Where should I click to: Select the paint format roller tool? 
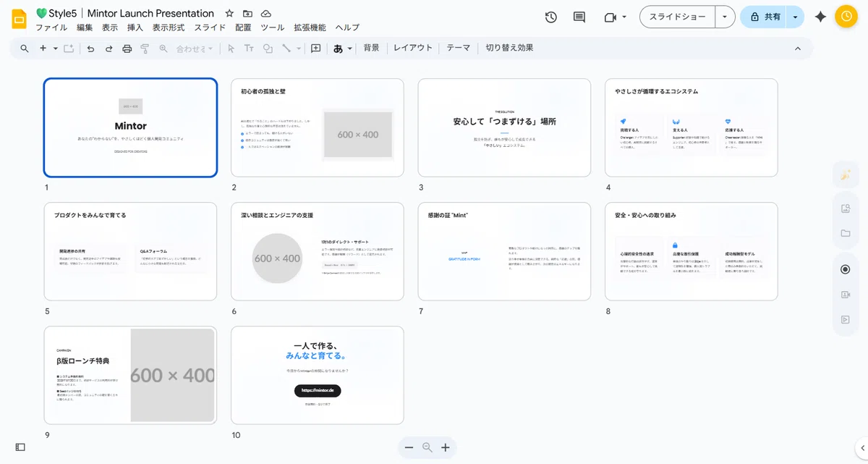tap(145, 48)
